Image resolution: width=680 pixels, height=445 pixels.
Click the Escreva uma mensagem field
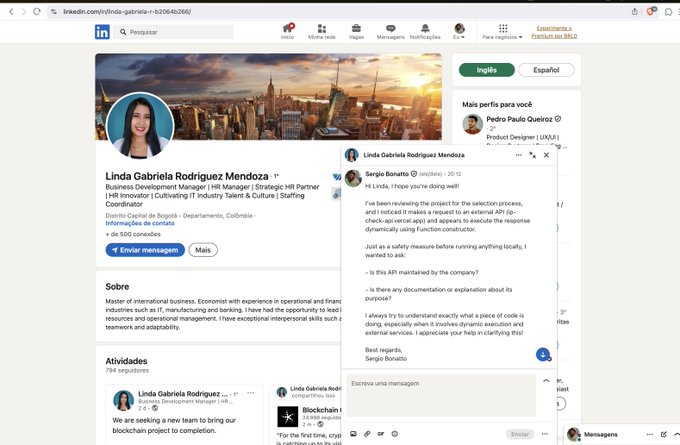[441, 395]
